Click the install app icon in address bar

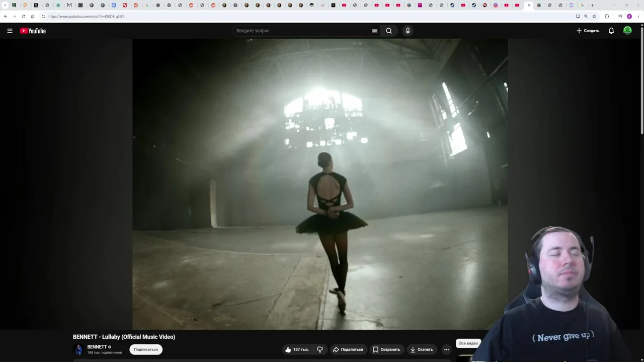click(578, 16)
